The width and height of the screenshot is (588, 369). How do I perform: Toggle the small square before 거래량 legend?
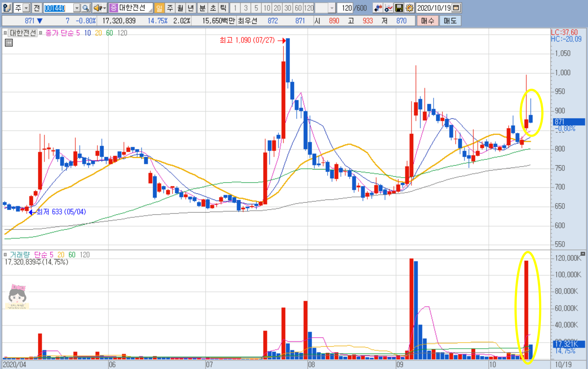click(x=5, y=255)
